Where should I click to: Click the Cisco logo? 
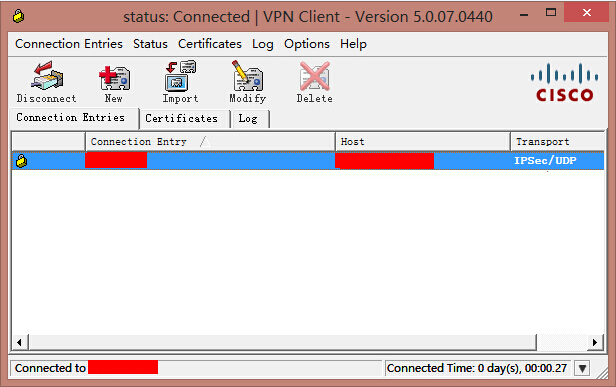click(565, 83)
